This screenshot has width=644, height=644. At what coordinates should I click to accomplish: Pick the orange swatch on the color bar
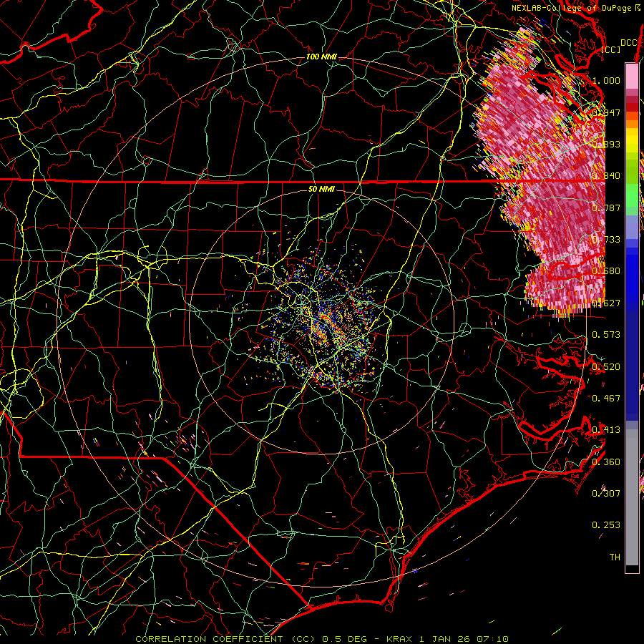coord(632,124)
